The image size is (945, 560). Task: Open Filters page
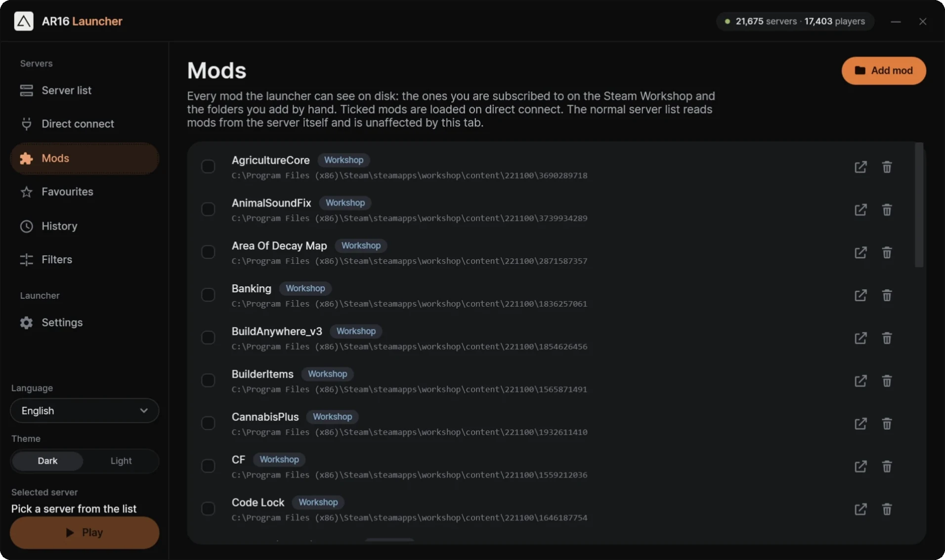pyautogui.click(x=85, y=260)
